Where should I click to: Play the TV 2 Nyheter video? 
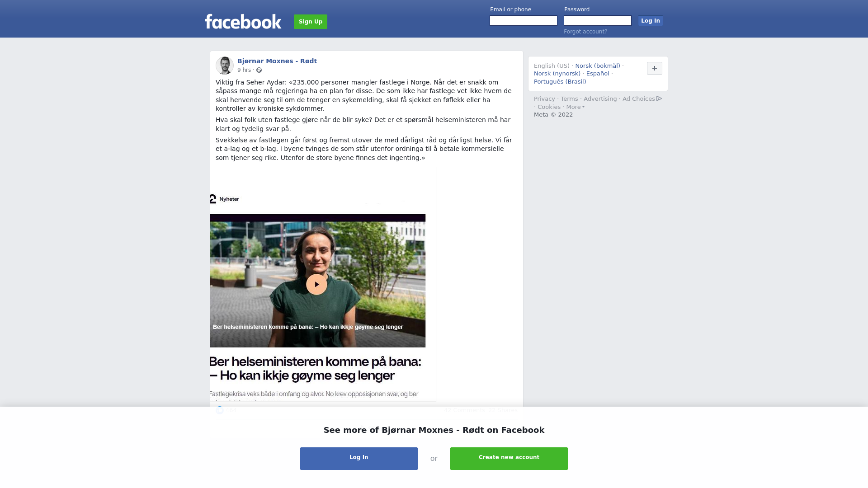[x=316, y=285]
